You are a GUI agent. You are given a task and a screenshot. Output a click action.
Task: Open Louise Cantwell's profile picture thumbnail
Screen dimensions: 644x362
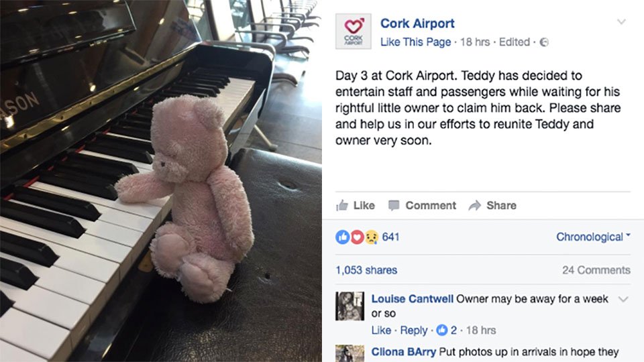tap(350, 306)
